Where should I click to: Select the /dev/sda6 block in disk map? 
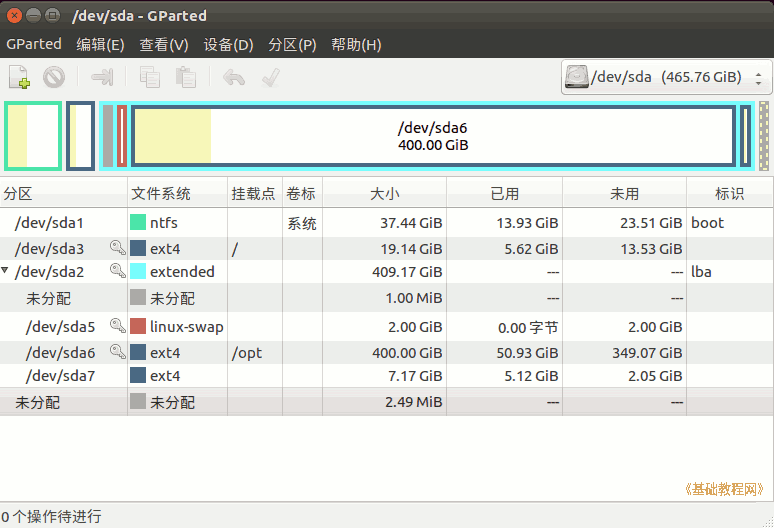click(433, 136)
